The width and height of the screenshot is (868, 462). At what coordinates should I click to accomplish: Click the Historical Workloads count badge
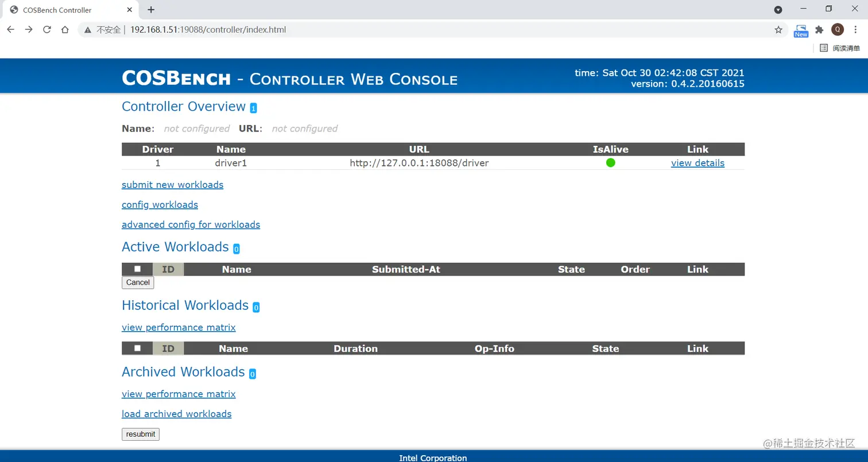click(256, 307)
